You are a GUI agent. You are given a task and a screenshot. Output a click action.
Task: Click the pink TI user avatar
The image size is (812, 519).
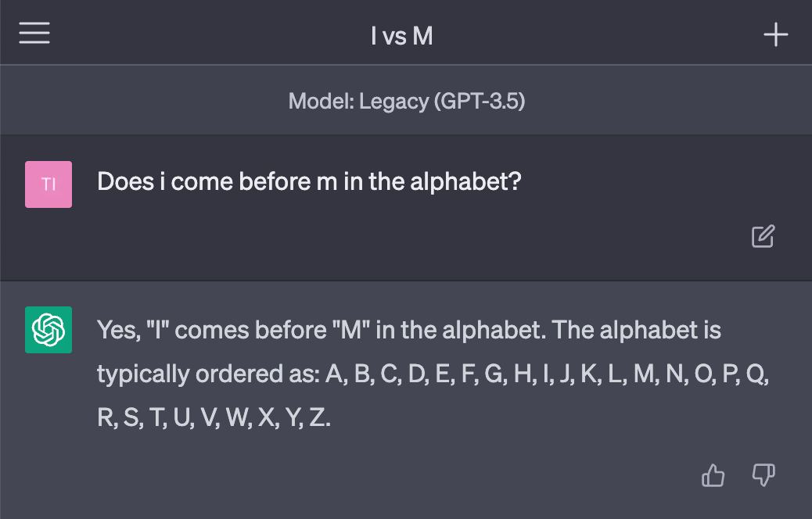click(49, 184)
